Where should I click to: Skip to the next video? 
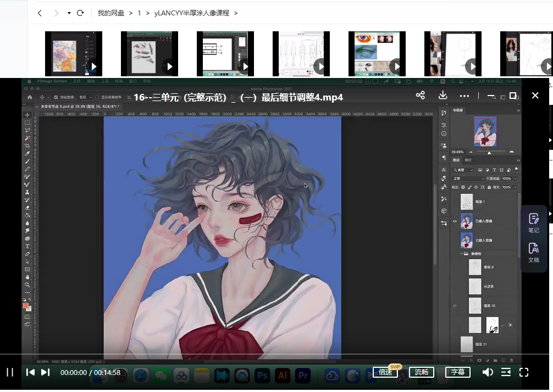pyautogui.click(x=46, y=372)
